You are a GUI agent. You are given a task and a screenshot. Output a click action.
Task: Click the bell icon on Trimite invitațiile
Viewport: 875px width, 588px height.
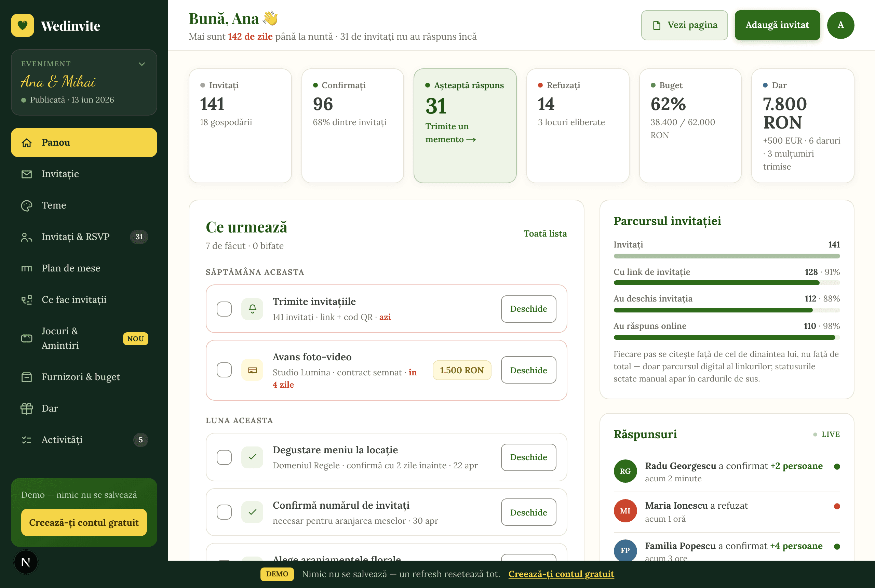pyautogui.click(x=253, y=309)
